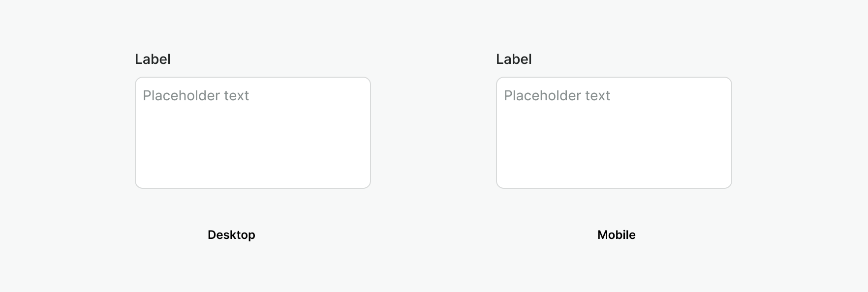Click the word text in the Mobile field
The height and width of the screenshot is (292, 868).
click(x=598, y=95)
